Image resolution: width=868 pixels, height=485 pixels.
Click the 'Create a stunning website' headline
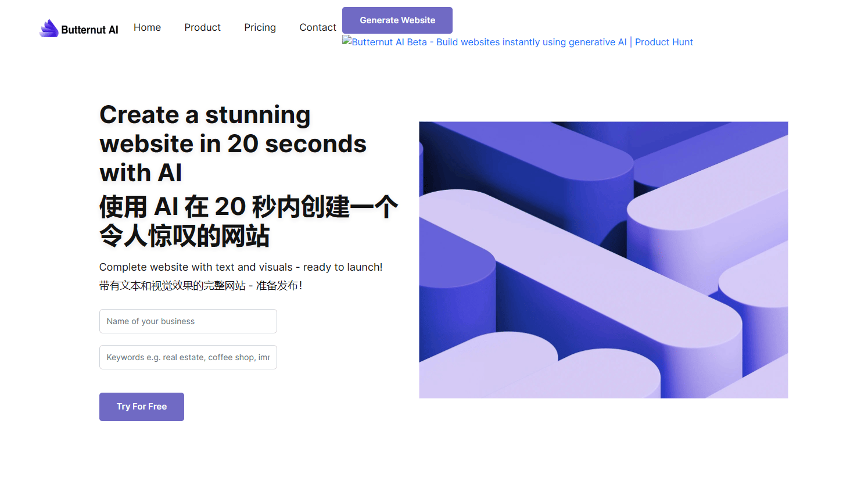pyautogui.click(x=205, y=115)
